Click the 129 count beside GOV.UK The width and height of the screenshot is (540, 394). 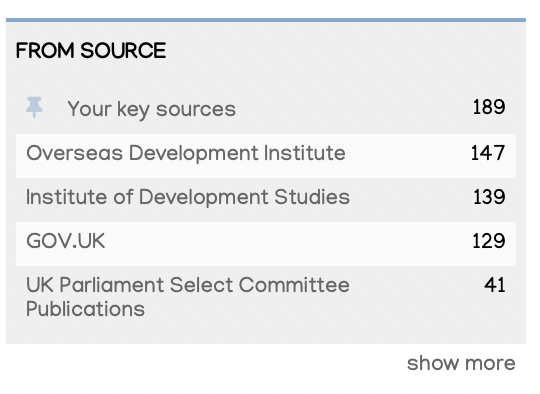(489, 241)
